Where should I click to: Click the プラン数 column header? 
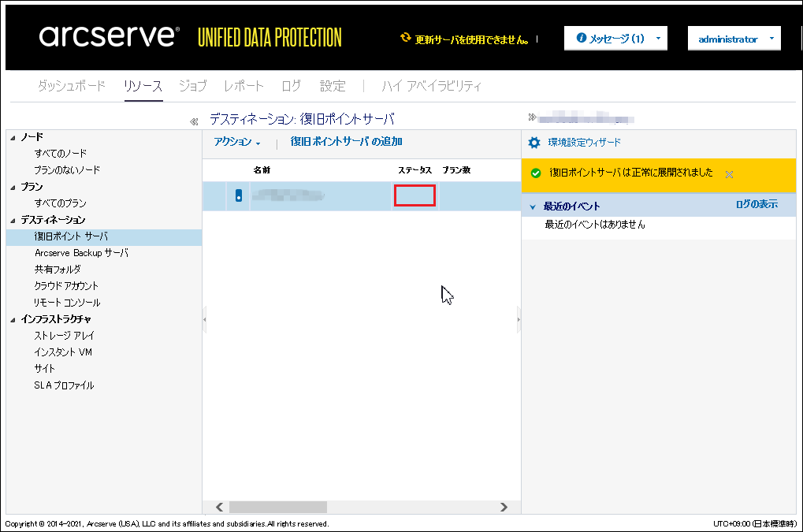pyautogui.click(x=456, y=170)
